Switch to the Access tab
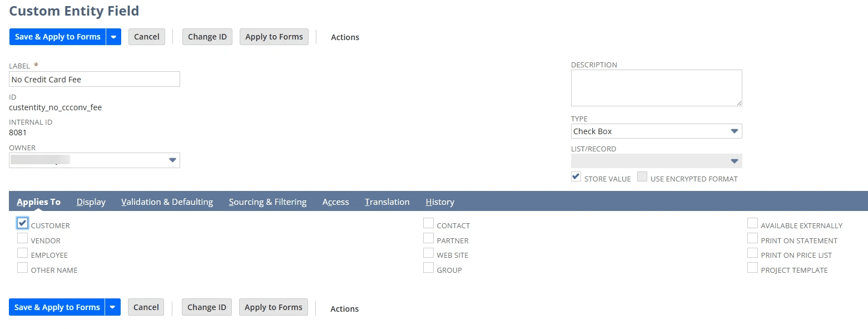868x329 pixels. [x=336, y=202]
